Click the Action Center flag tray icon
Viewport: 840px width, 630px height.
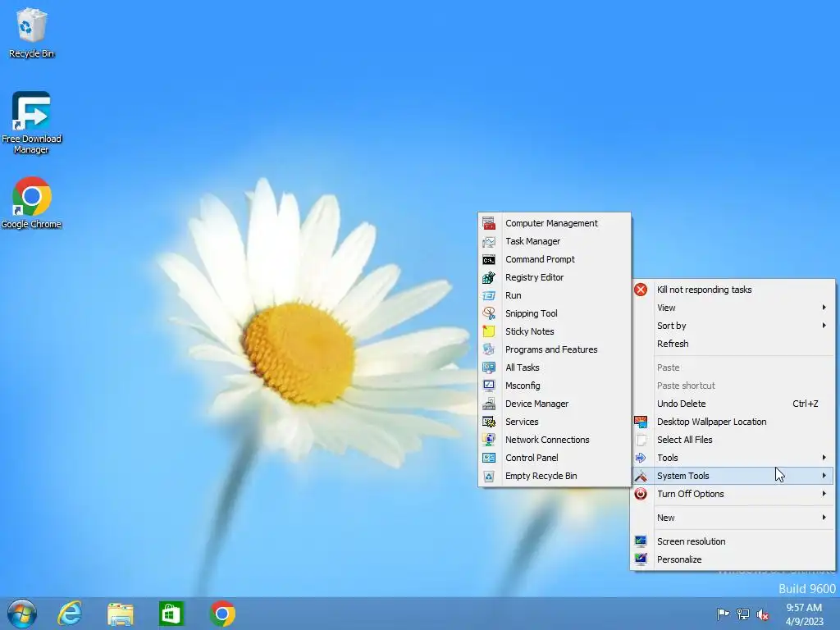[x=723, y=614]
